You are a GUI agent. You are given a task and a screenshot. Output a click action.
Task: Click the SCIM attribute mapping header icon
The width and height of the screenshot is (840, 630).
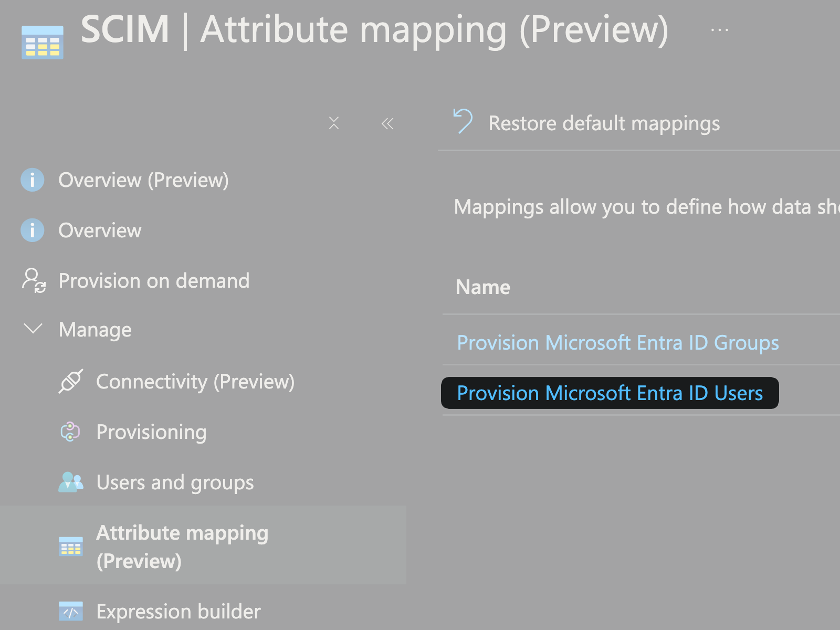pos(43,42)
